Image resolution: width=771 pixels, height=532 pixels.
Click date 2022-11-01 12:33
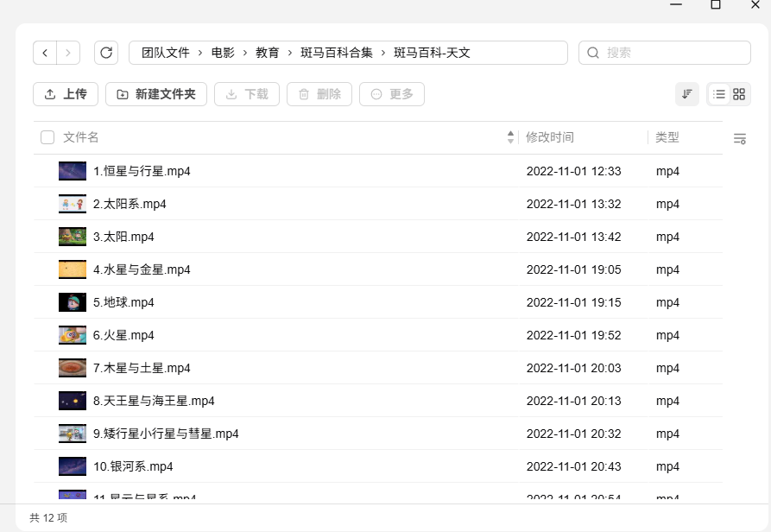574,171
